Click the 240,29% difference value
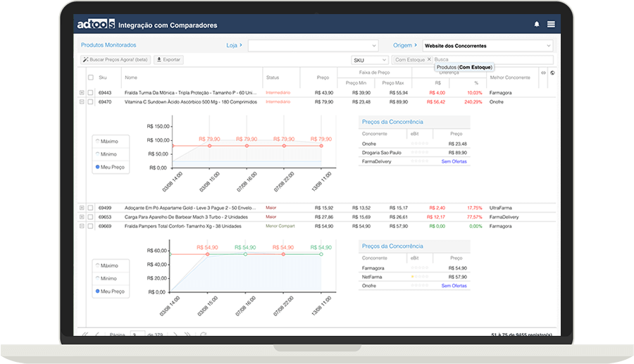The height and width of the screenshot is (364, 634). pyautogui.click(x=473, y=102)
